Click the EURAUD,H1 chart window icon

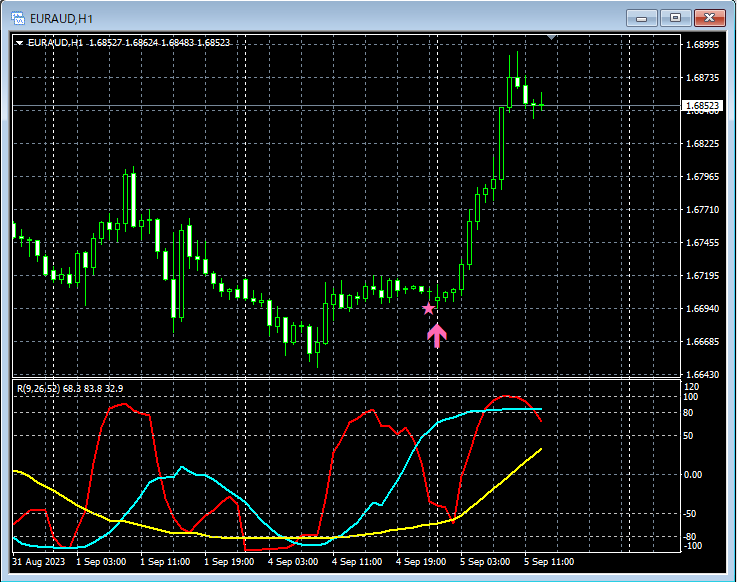pyautogui.click(x=18, y=18)
